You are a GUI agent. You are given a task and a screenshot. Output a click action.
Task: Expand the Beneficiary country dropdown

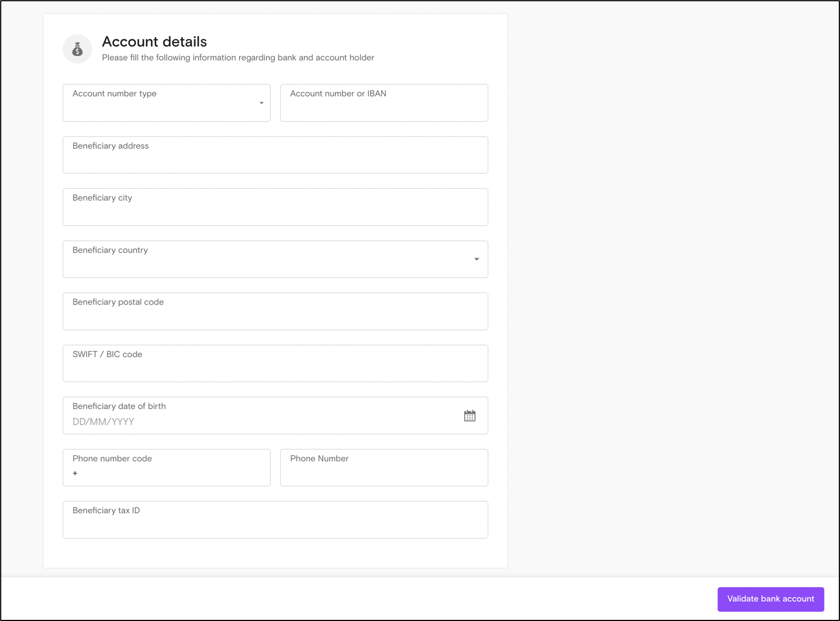coord(275,259)
